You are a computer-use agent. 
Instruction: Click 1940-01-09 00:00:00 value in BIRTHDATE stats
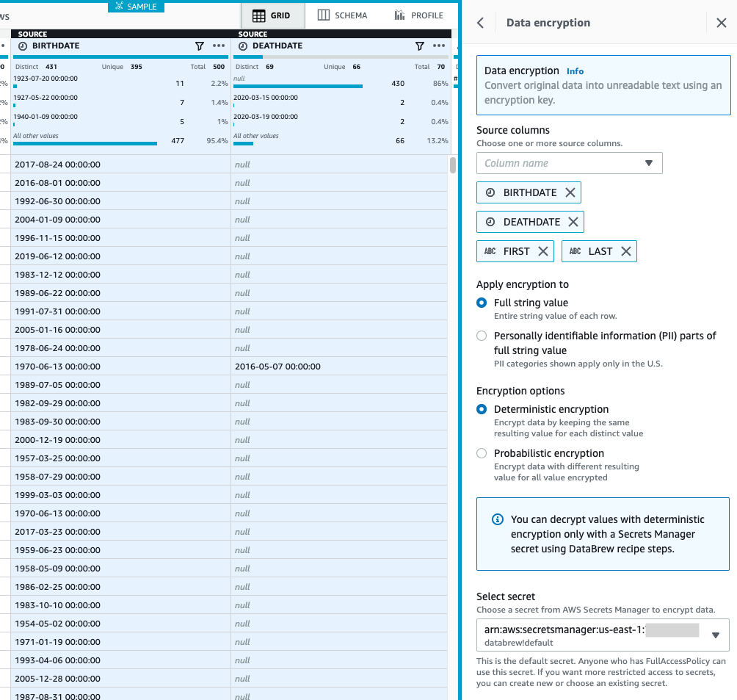46,117
